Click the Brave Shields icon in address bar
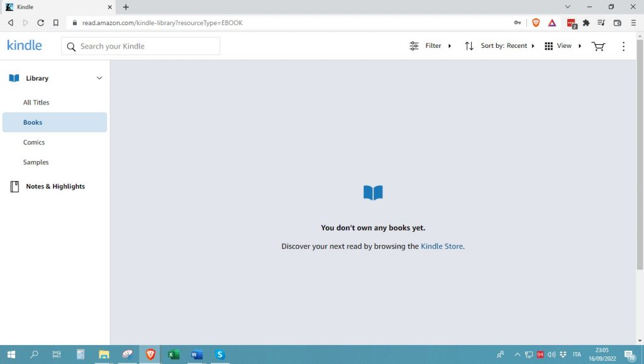This screenshot has height=364, width=644. (x=536, y=23)
